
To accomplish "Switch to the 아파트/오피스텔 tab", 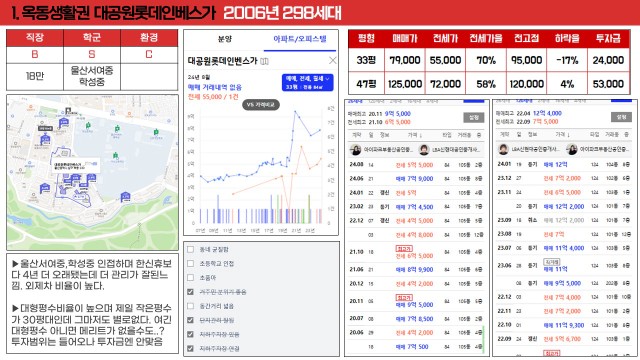I will click(300, 39).
